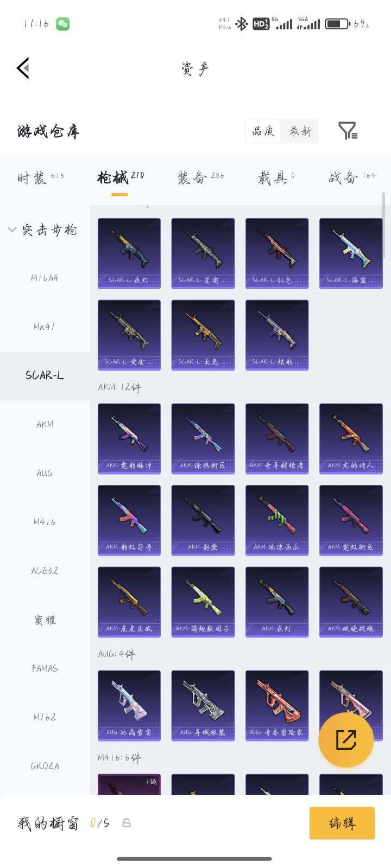
Task: Switch sorting to 品质
Action: 263,131
